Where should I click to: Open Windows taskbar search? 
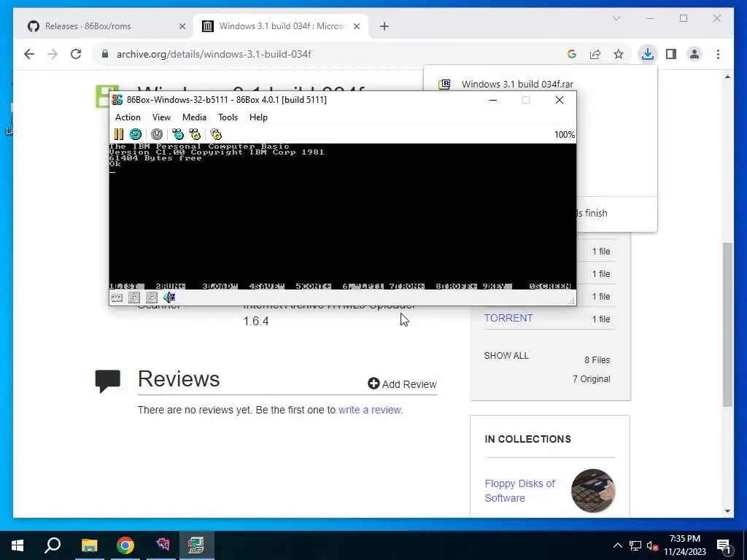click(53, 545)
